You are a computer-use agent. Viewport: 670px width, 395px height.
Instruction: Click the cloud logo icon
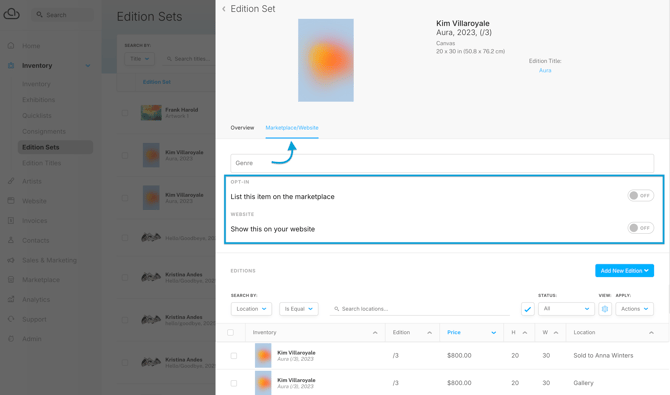12,14
